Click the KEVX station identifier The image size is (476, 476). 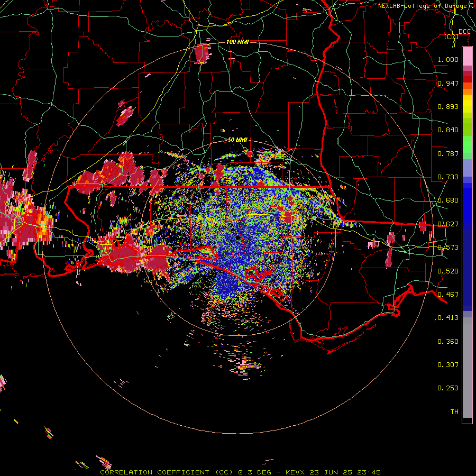pos(296,472)
